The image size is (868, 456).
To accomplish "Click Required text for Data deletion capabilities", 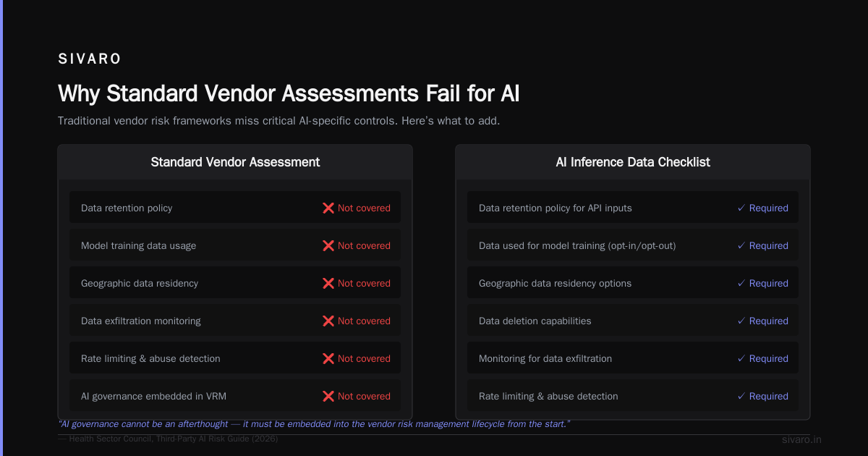I will coord(768,321).
